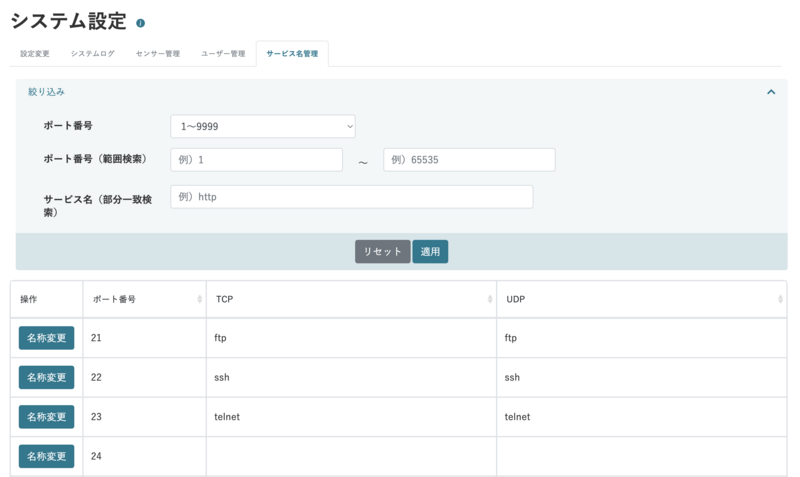Click the システム設定 page title
The image size is (800, 477).
click(x=68, y=21)
